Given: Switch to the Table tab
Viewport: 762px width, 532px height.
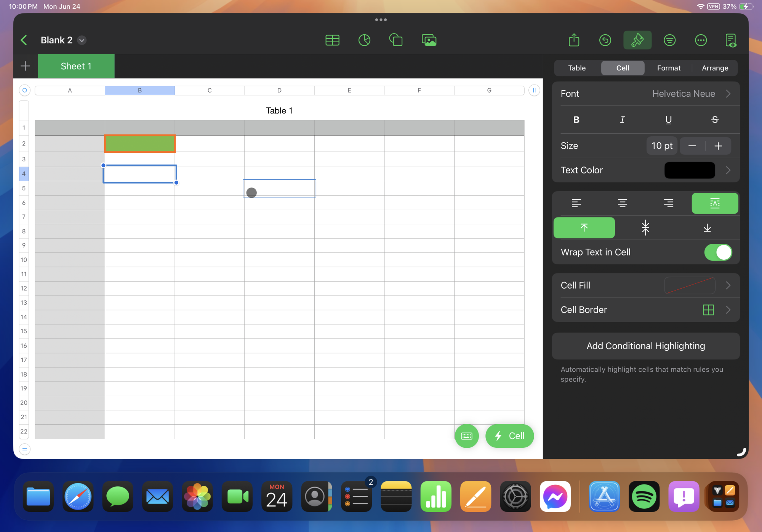Looking at the screenshot, I should (577, 68).
